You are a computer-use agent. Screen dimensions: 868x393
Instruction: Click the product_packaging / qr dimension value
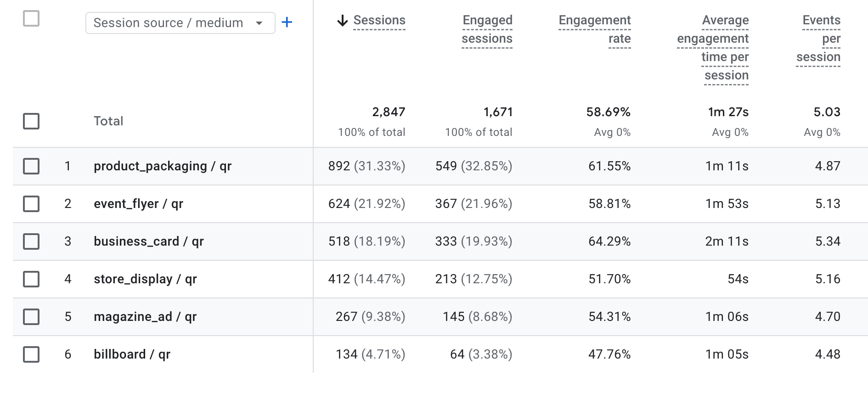coord(163,166)
